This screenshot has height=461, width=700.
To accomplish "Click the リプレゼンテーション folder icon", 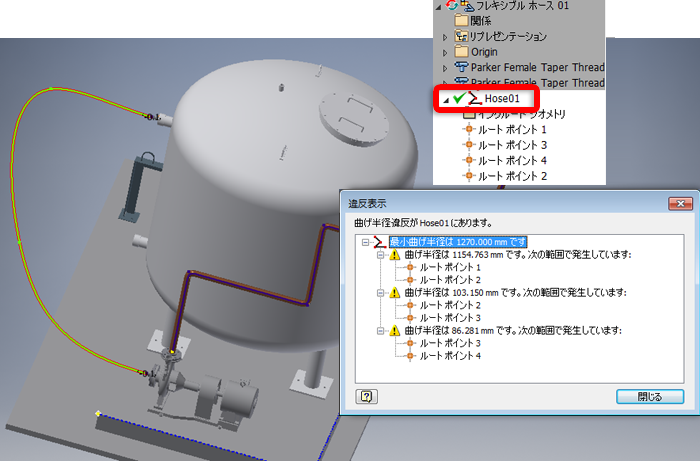I will click(x=461, y=36).
